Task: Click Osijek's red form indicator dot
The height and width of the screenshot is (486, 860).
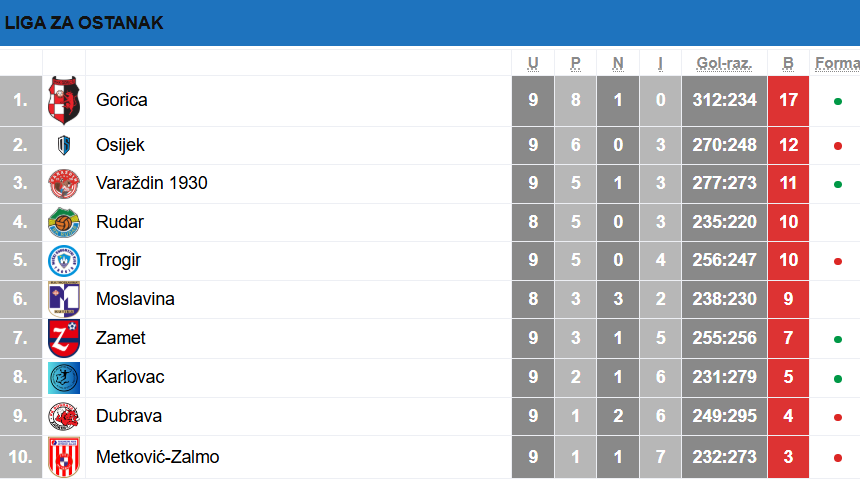Action: click(837, 146)
